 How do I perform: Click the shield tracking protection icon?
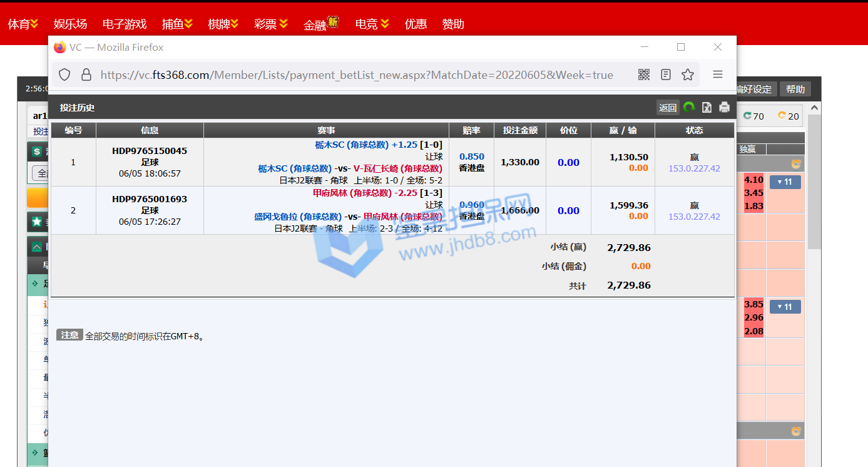point(64,75)
